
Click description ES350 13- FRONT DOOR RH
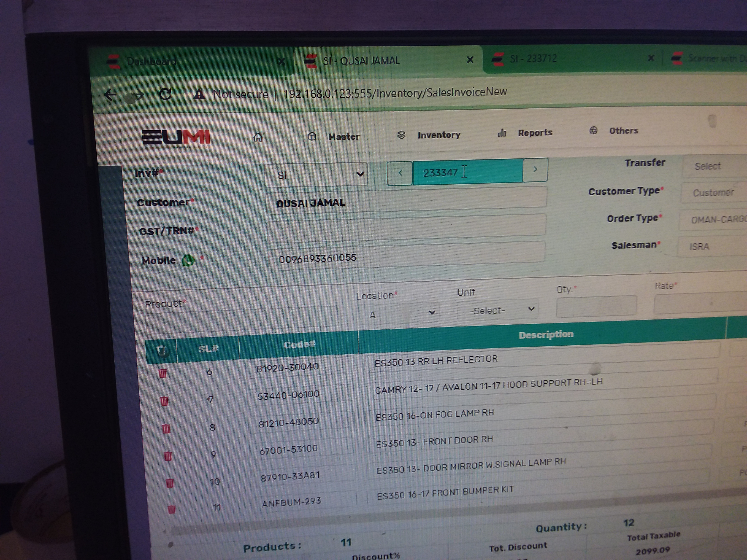pos(435,441)
